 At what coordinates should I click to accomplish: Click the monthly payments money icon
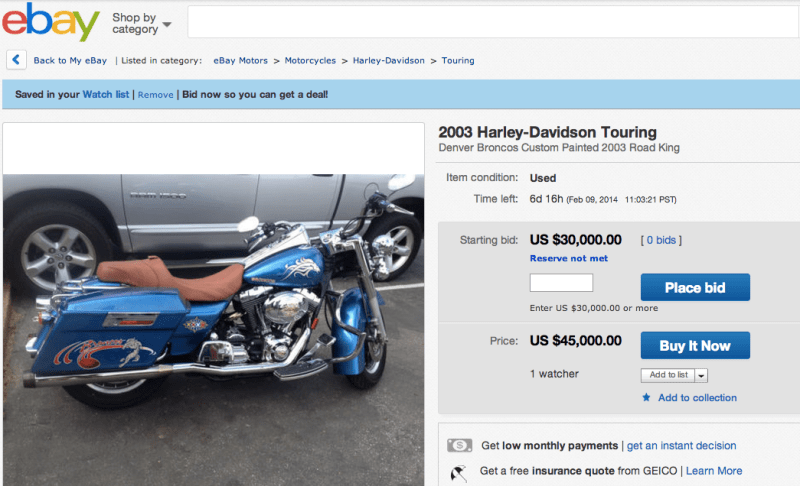(459, 445)
